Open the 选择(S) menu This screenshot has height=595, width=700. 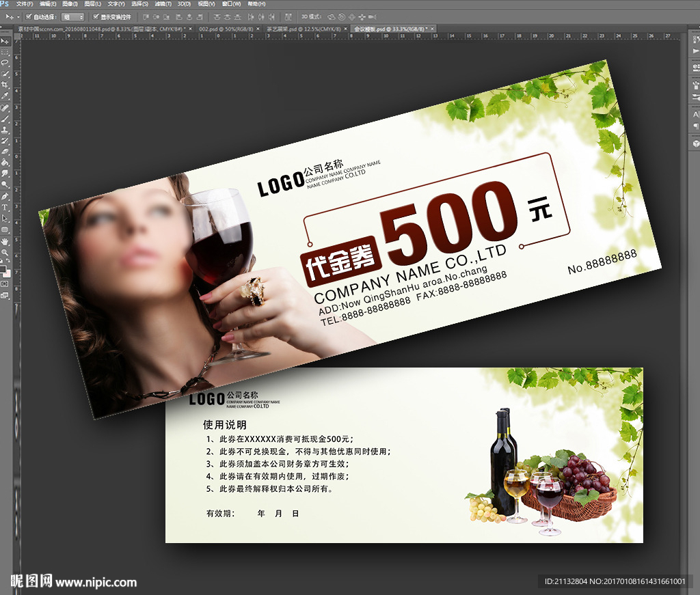tap(139, 3)
